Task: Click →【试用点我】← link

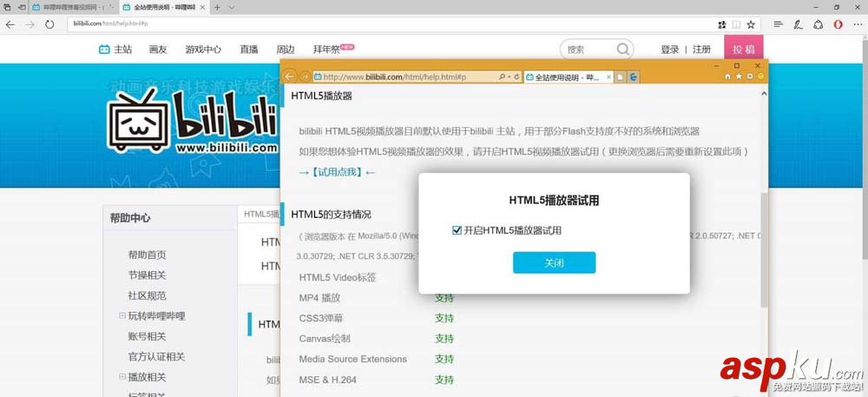Action: (x=337, y=172)
